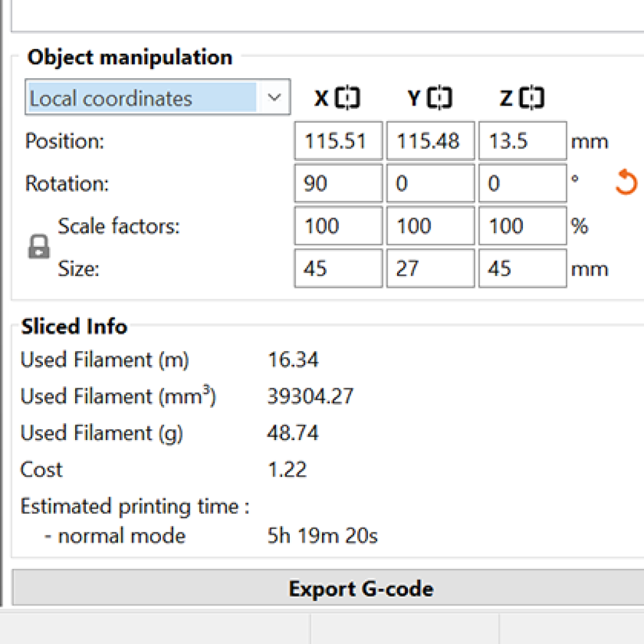Click the Position label
This screenshot has height=644, width=644.
(x=65, y=141)
